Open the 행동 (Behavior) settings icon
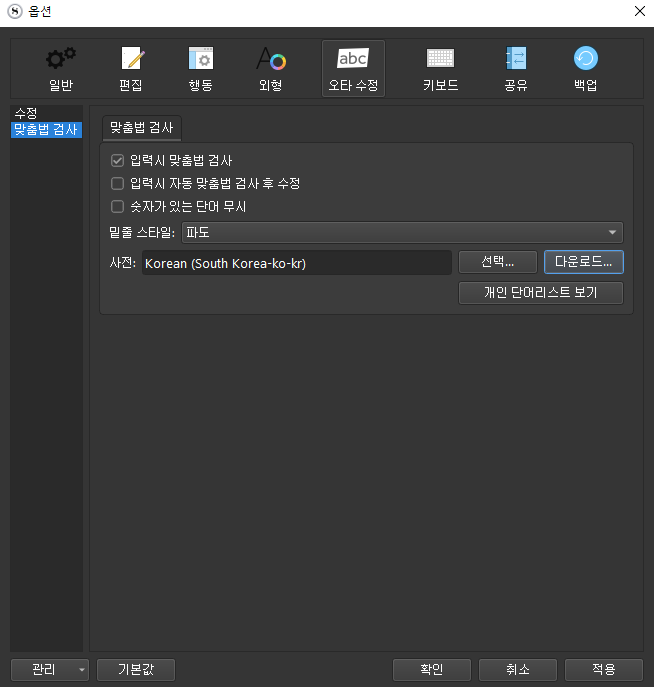Viewport: 654px width, 687px height. [x=201, y=68]
